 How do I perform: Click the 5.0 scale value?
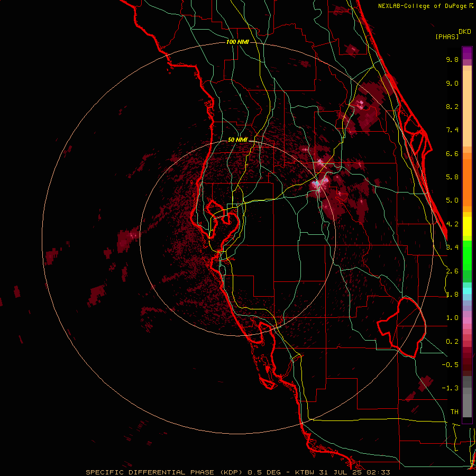452,200
